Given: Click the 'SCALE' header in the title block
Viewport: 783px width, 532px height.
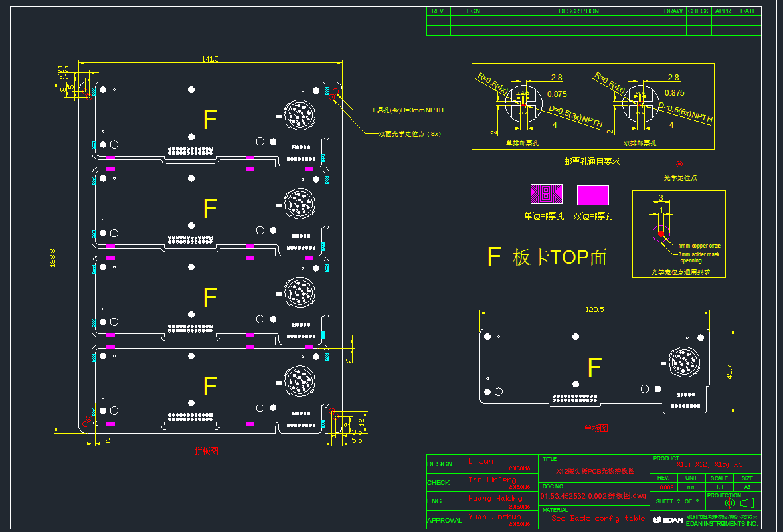Looking at the screenshot, I should click(x=719, y=478).
